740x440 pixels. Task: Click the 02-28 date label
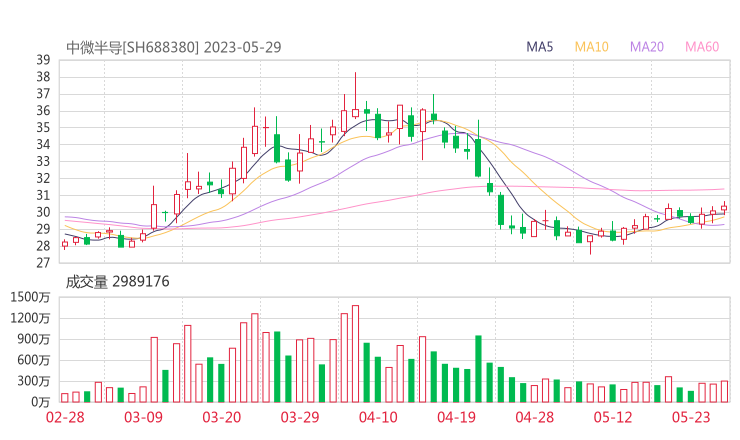65,417
